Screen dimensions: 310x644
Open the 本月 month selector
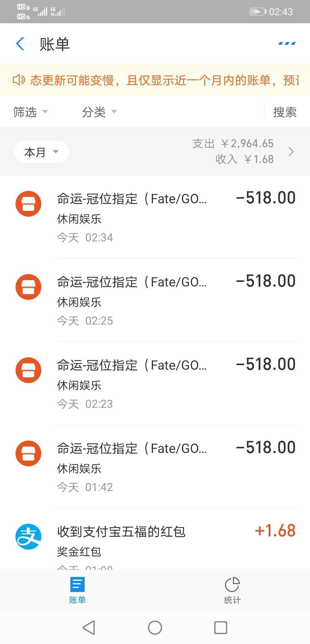coord(41,152)
